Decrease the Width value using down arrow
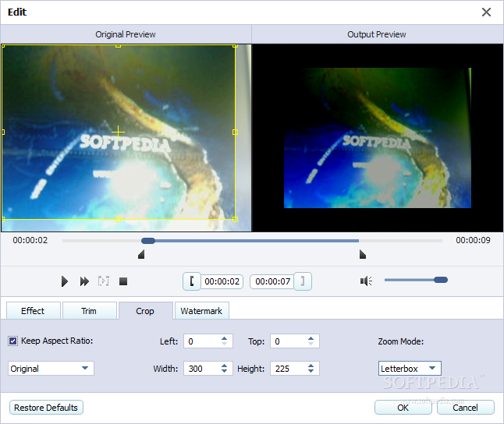This screenshot has width=504, height=424. 225,371
